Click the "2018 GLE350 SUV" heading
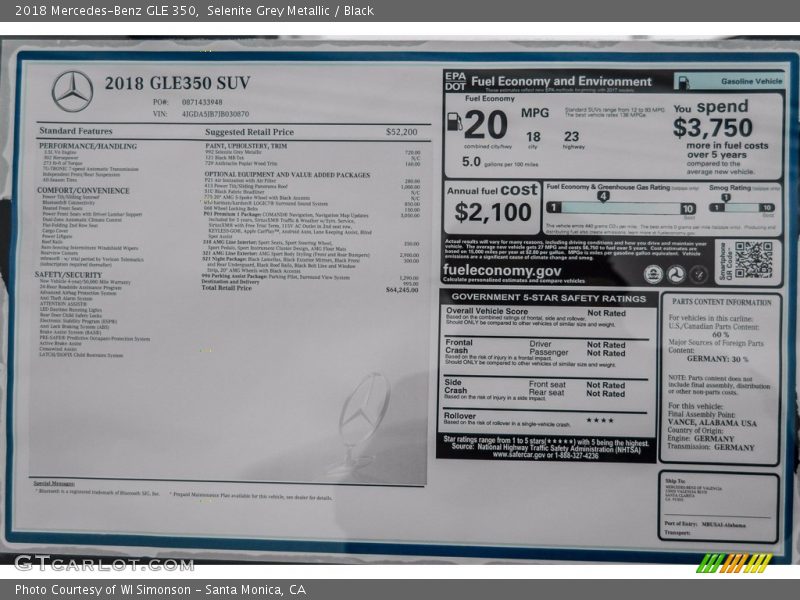The width and height of the screenshot is (800, 600). coord(178,83)
